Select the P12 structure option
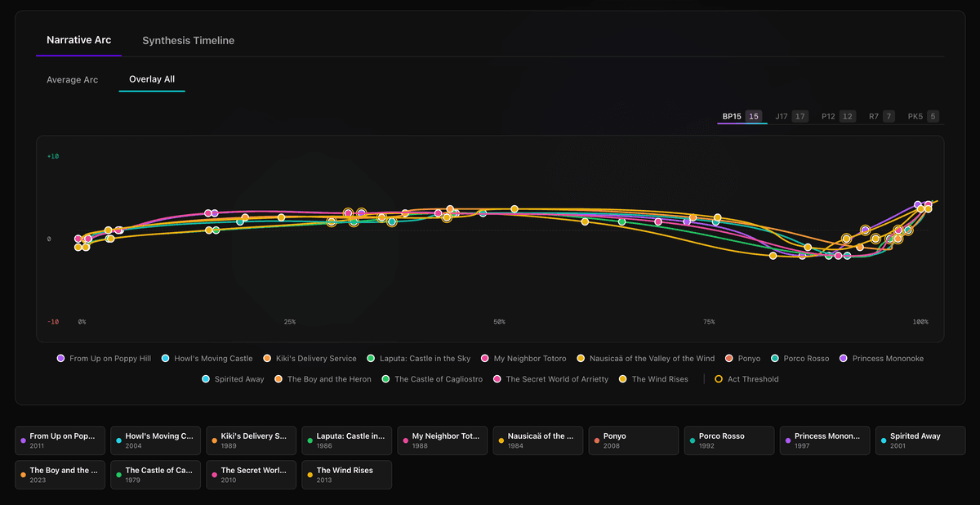The height and width of the screenshot is (505, 980). coord(838,116)
